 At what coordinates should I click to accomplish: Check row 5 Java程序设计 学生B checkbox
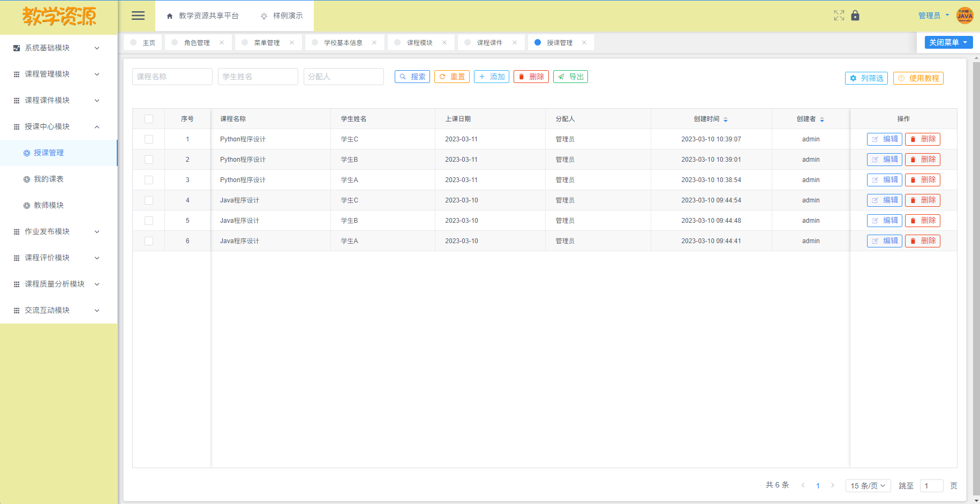point(149,221)
